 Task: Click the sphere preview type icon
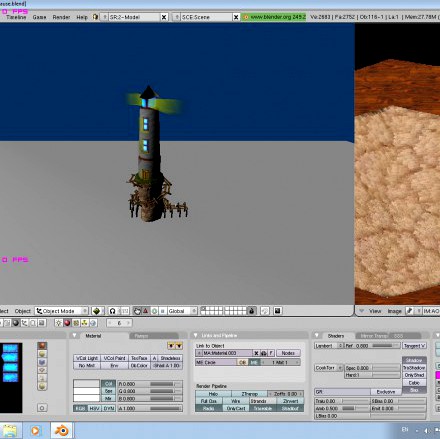[42, 354]
